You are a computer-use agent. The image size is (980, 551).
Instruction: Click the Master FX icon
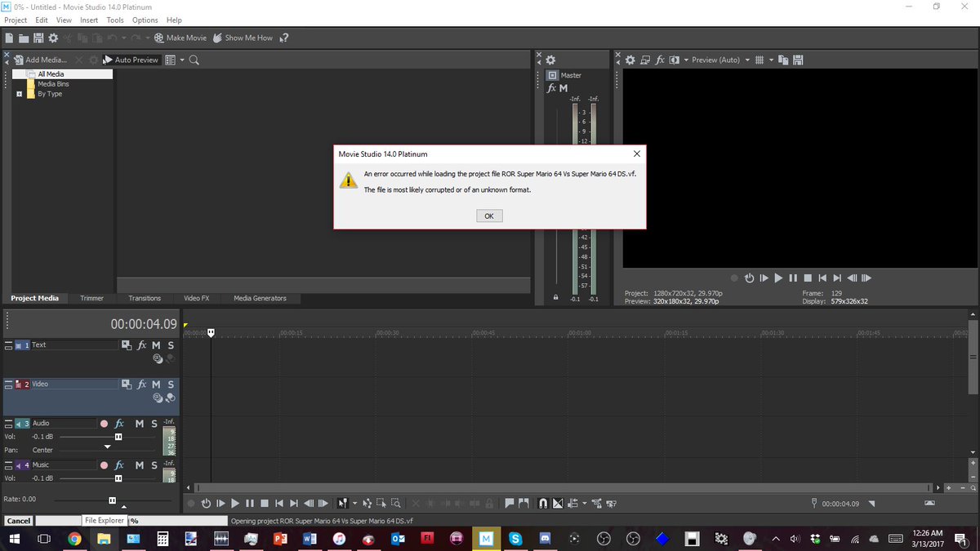point(551,87)
